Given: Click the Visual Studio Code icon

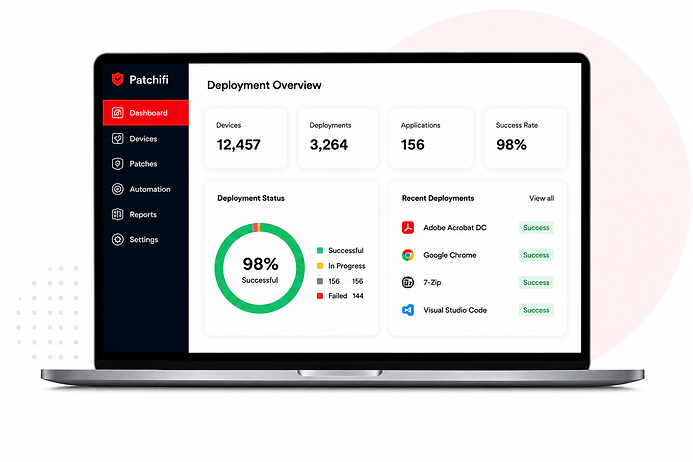Looking at the screenshot, I should tap(408, 310).
